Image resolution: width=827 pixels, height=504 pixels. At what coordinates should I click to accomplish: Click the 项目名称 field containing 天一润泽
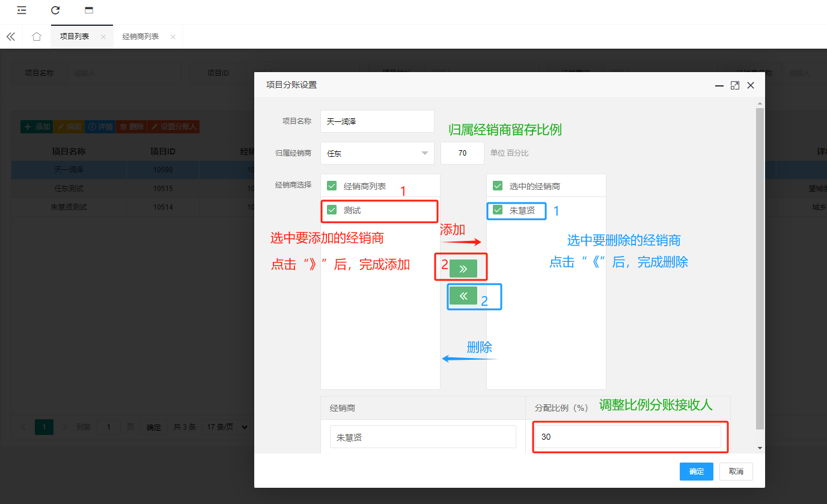[377, 121]
